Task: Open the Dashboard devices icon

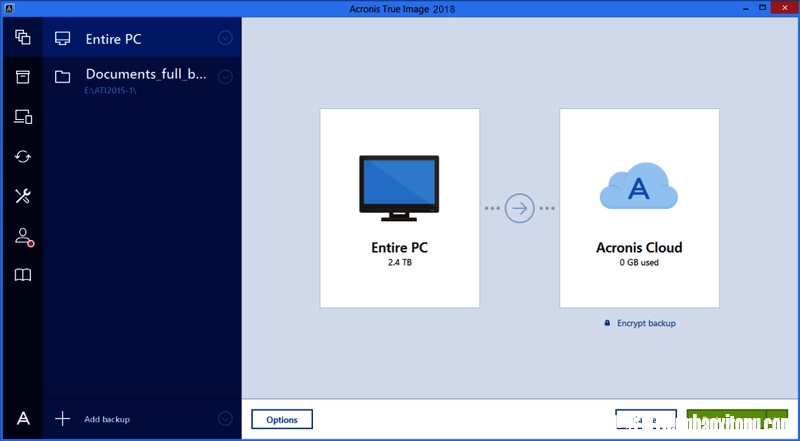Action: tap(22, 117)
